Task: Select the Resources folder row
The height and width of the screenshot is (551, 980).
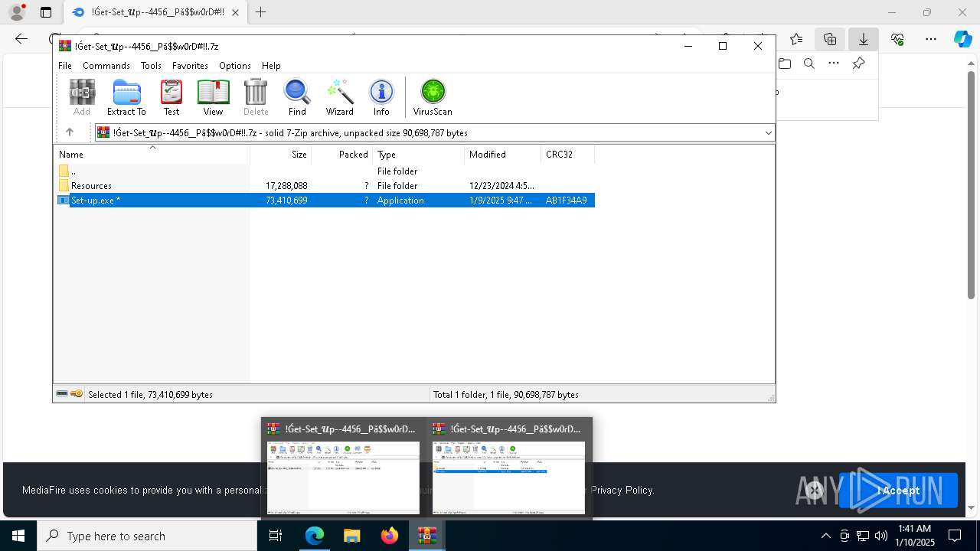Action: pos(324,186)
